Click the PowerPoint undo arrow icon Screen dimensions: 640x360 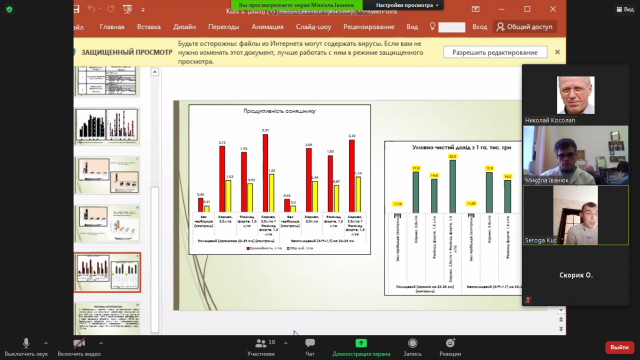(91, 9)
